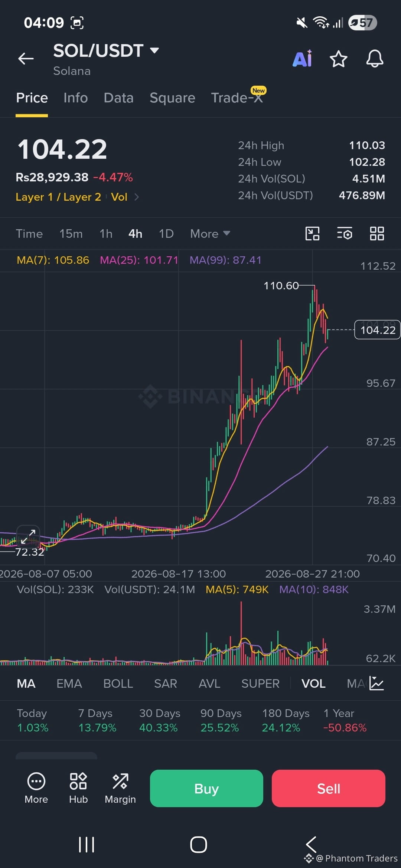Open chart grid layout icon
This screenshot has height=868, width=401.
[x=377, y=234]
